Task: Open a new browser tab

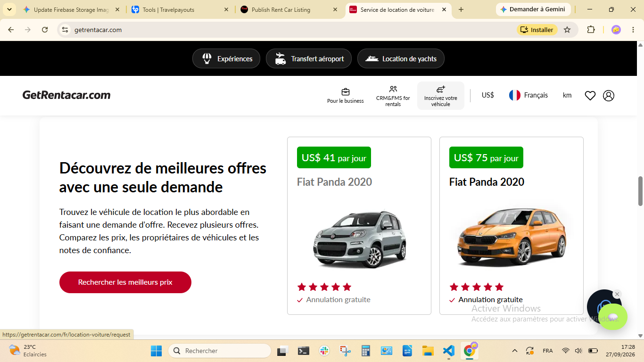Action: click(x=461, y=9)
